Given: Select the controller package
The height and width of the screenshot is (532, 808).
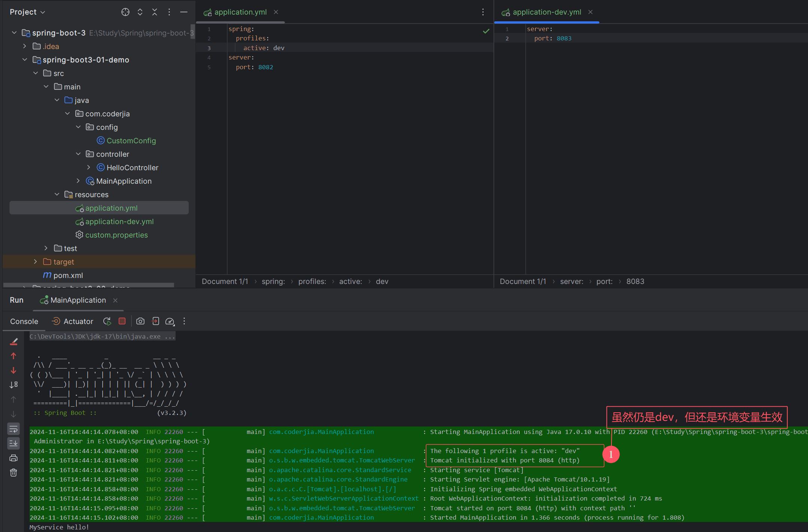Looking at the screenshot, I should click(x=107, y=154).
